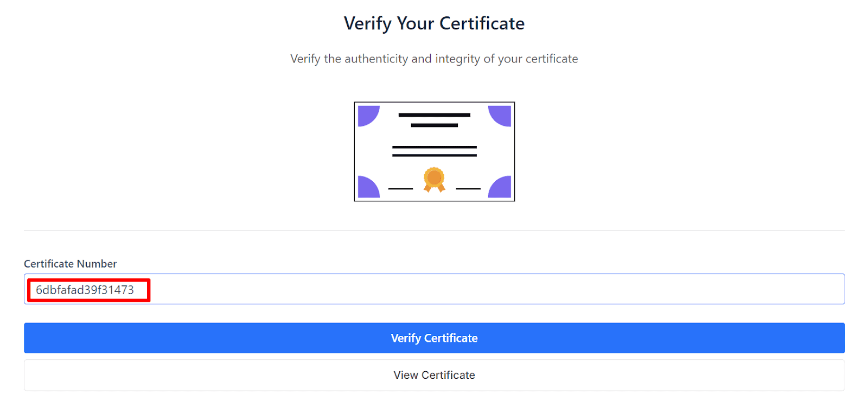This screenshot has width=868, height=413.
Task: Click the body text lines inside the certificate graphic
Action: tap(434, 152)
